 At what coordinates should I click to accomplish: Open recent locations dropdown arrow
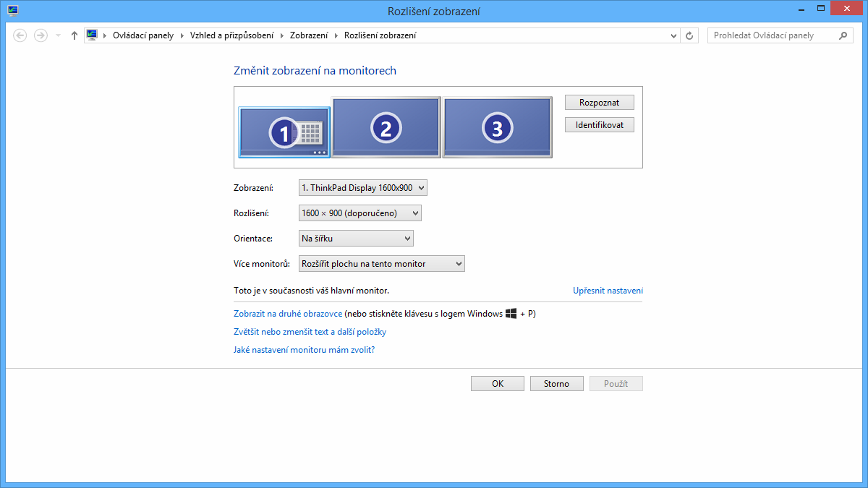58,35
